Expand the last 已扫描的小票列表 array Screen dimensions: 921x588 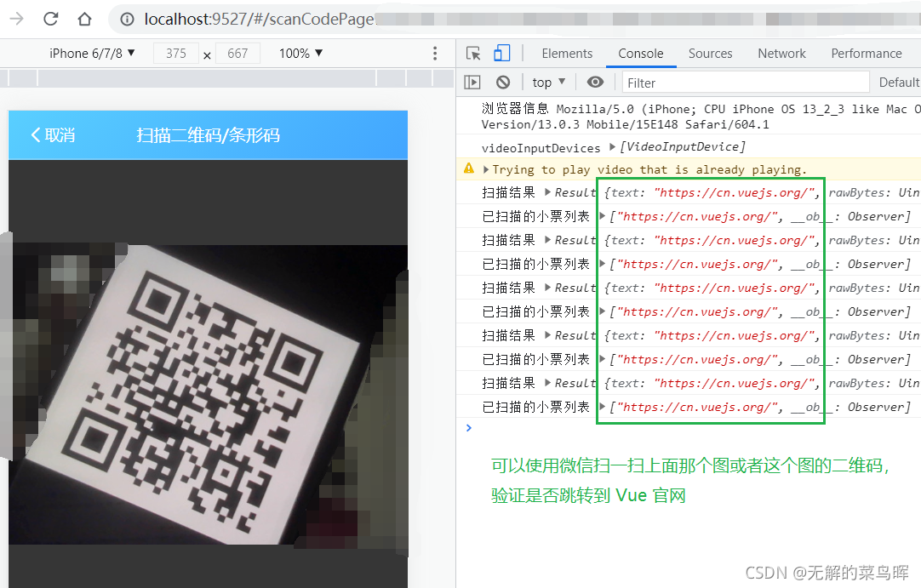(602, 406)
